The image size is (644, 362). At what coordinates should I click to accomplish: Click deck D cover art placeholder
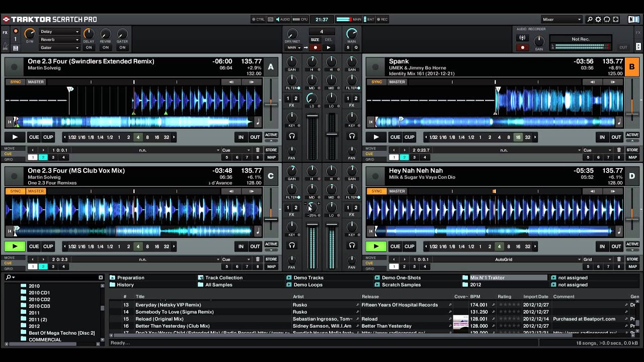(x=375, y=176)
